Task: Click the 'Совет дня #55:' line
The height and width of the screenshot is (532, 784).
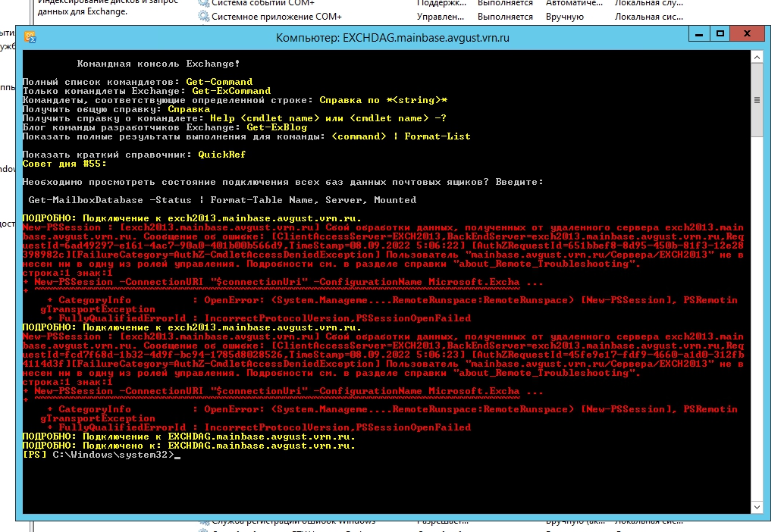Action: (x=64, y=164)
